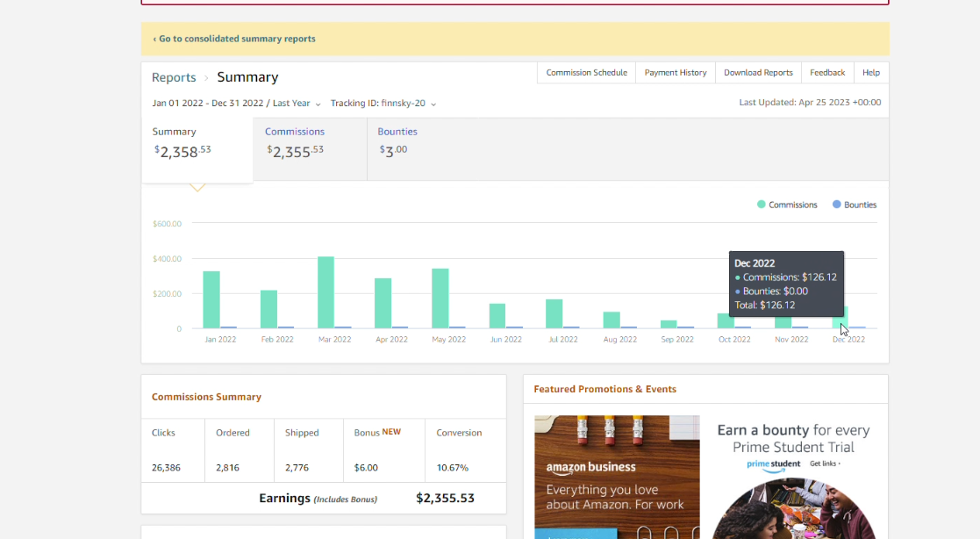The image size is (980, 539).
Task: Click the Featured Promotions & Events heading
Action: point(605,389)
